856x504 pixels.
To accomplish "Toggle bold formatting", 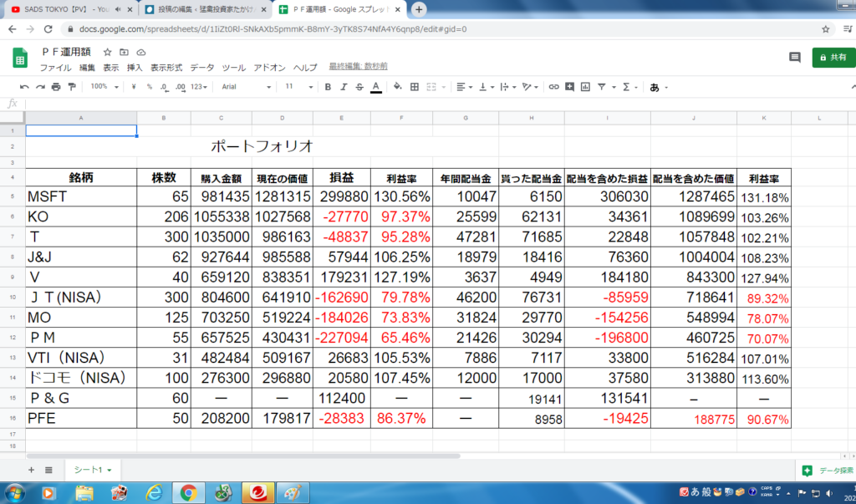I will (x=328, y=87).
